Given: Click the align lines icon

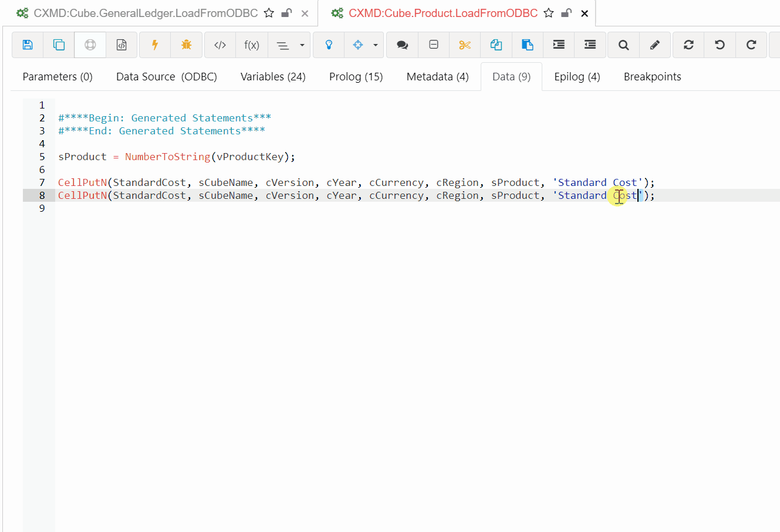Looking at the screenshot, I should point(283,45).
